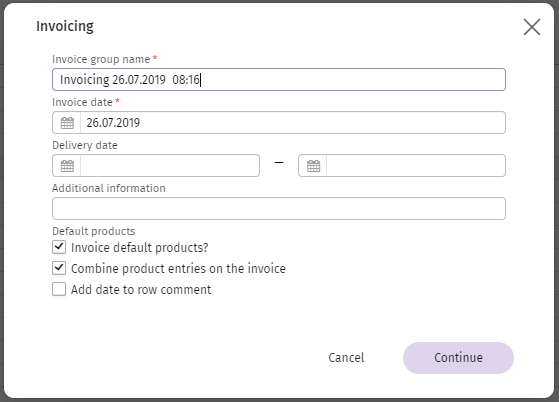Focus the Invoice group name field
559x402 pixels.
(279, 79)
